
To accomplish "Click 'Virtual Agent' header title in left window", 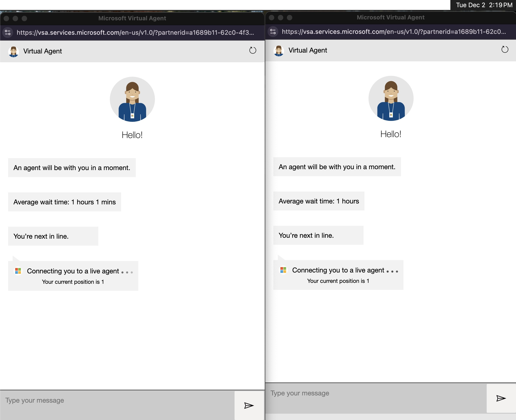I will (x=43, y=51).
